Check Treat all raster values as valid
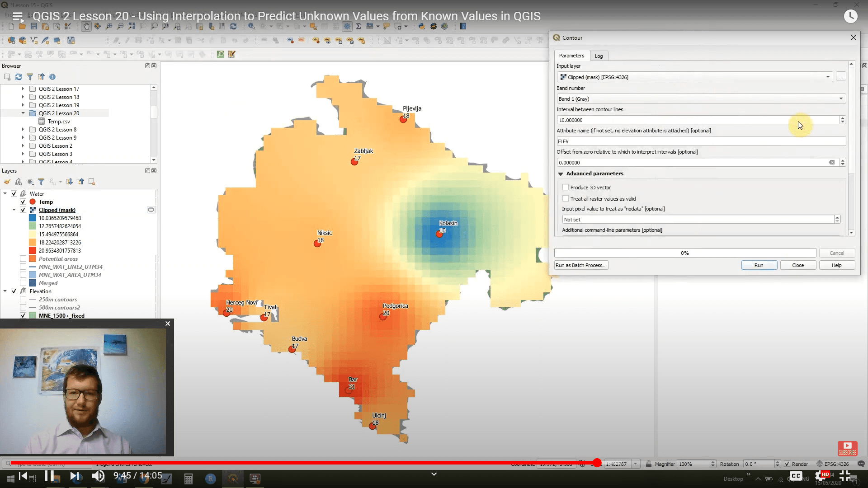The image size is (868, 488). click(x=566, y=198)
